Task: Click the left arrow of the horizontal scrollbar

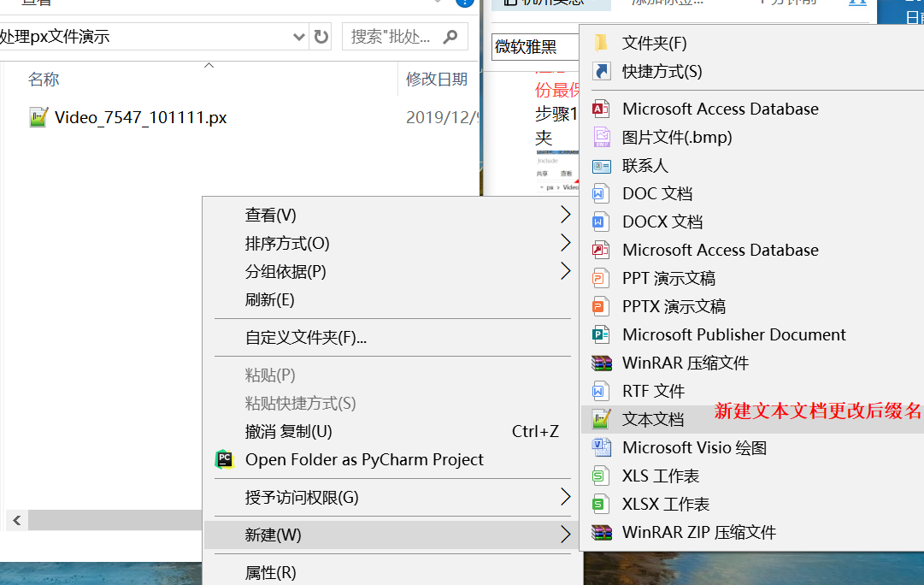Action: pyautogui.click(x=15, y=519)
